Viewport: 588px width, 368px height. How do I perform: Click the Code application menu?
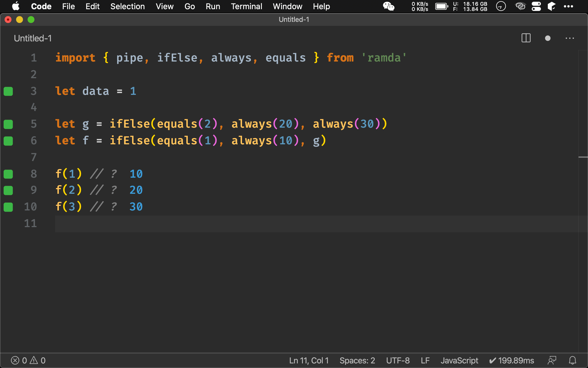click(41, 6)
